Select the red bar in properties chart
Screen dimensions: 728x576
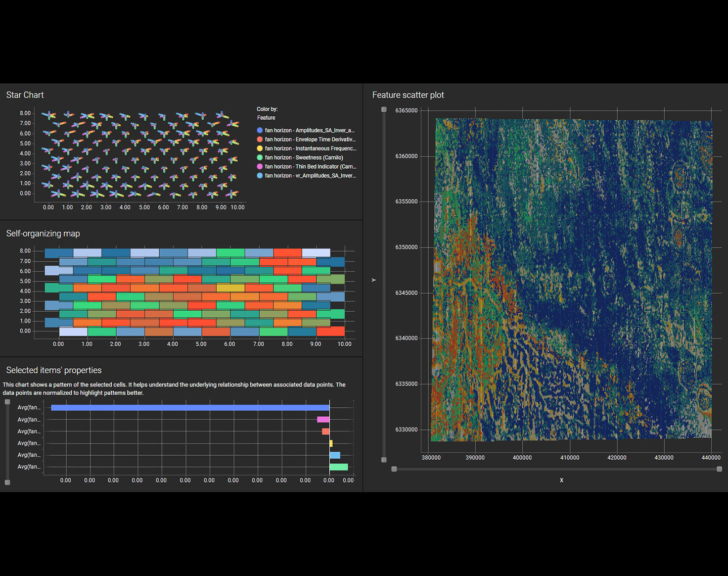(x=326, y=431)
